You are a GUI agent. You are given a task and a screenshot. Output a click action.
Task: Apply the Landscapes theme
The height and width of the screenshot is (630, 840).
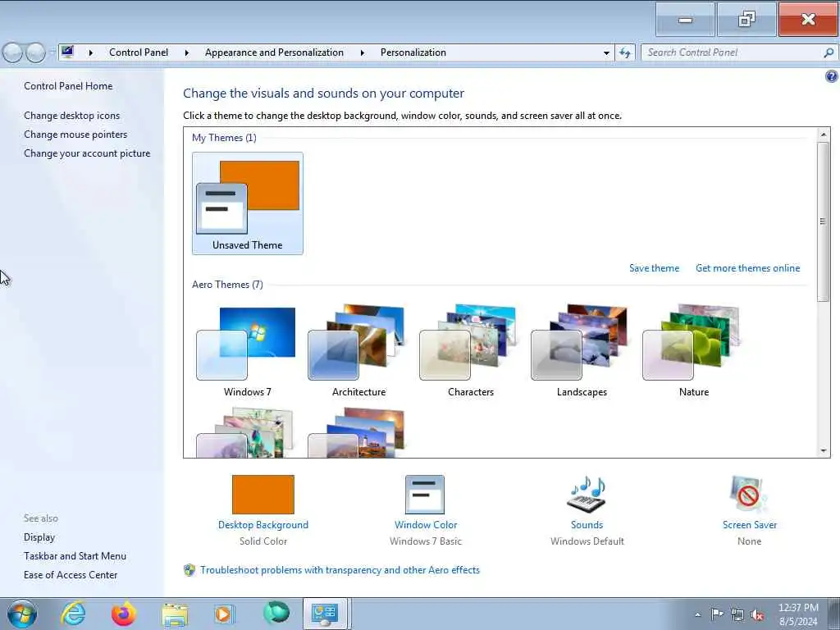(x=582, y=351)
